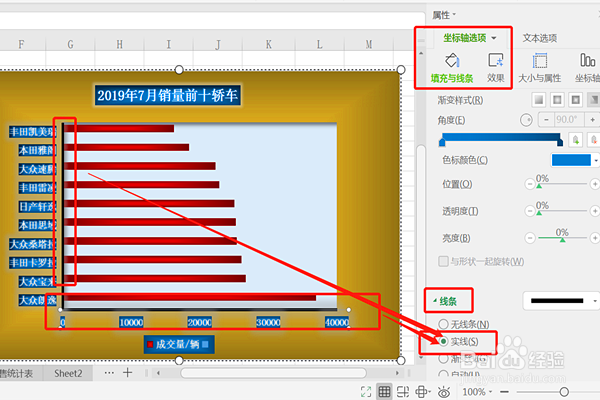Switch to normal grid view in status bar
600x400 pixels.
(x=384, y=392)
